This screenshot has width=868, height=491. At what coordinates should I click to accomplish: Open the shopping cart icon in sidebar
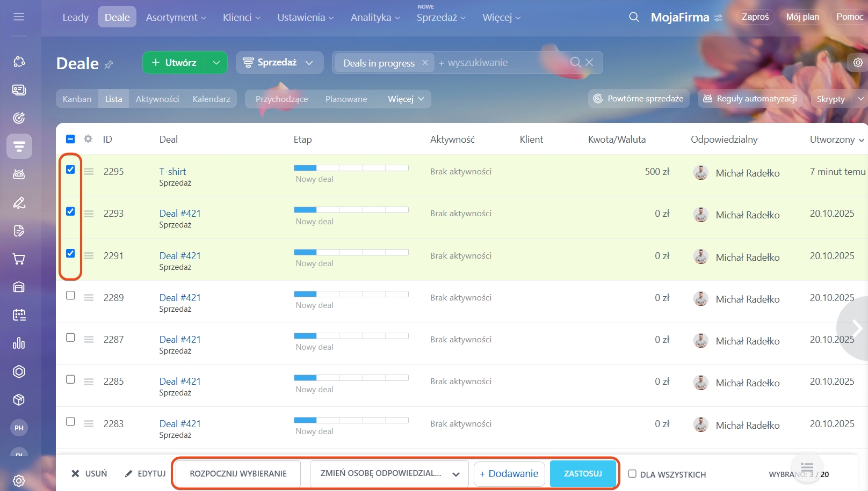[19, 259]
